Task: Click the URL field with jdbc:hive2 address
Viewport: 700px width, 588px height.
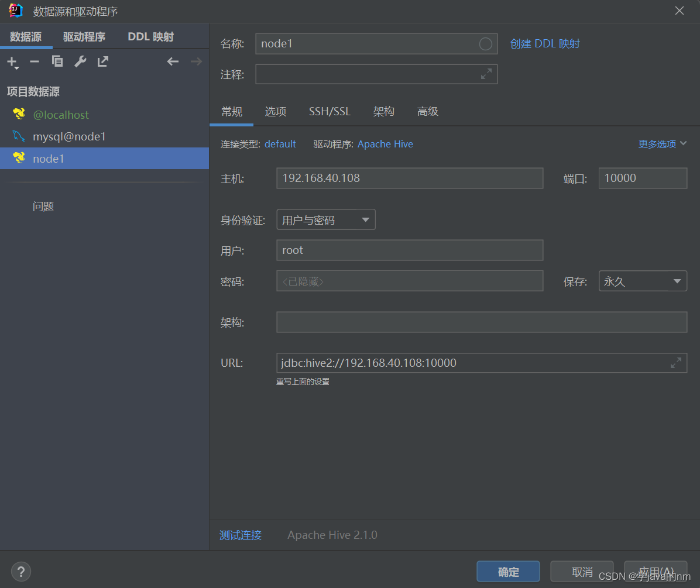Action: point(481,363)
